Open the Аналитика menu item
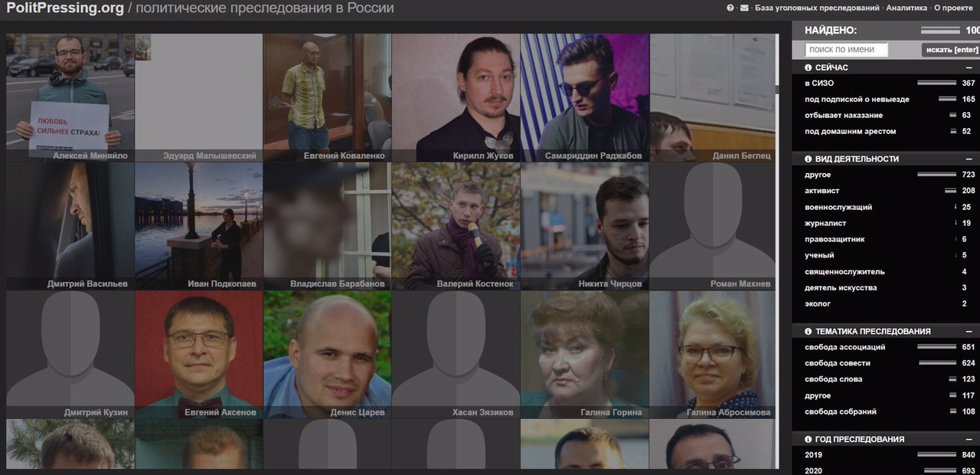The height and width of the screenshot is (475, 980). [x=906, y=8]
